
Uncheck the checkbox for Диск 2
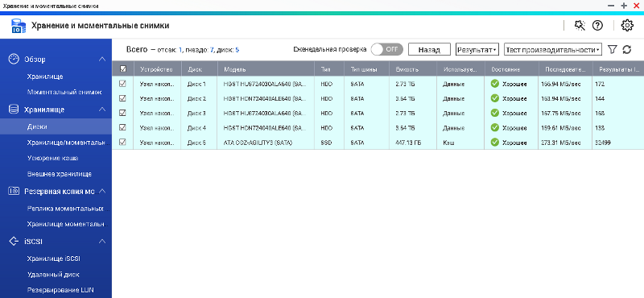click(122, 98)
